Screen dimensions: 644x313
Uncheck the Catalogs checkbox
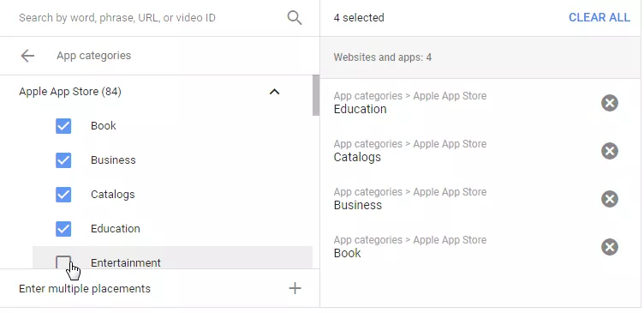(63, 195)
